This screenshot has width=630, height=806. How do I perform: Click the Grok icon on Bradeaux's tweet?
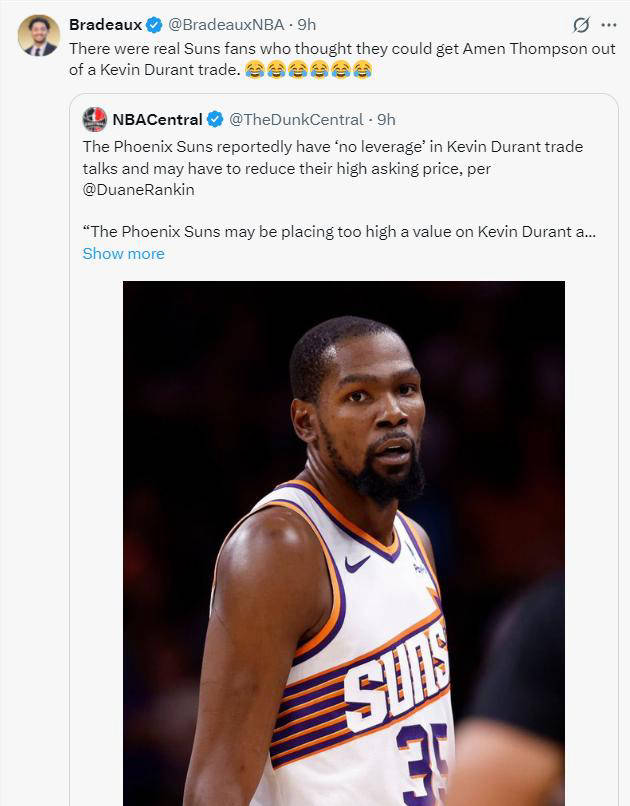(x=579, y=25)
